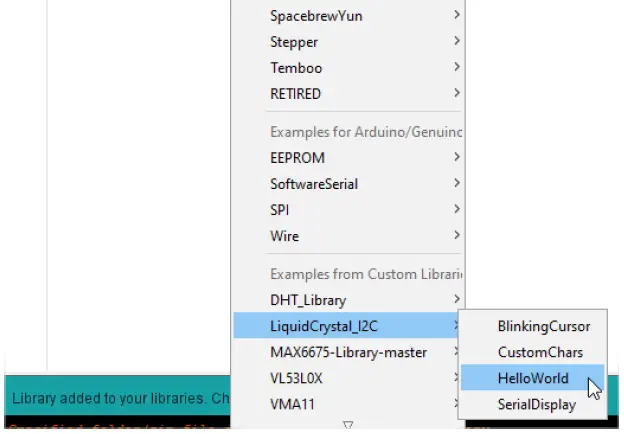This screenshot has height=434, width=624.
Task: Open the VL53L0X examples submenu
Action: (346, 378)
